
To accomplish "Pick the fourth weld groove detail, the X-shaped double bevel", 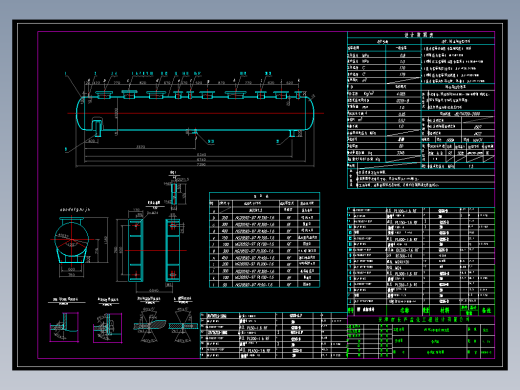I will tap(183, 326).
